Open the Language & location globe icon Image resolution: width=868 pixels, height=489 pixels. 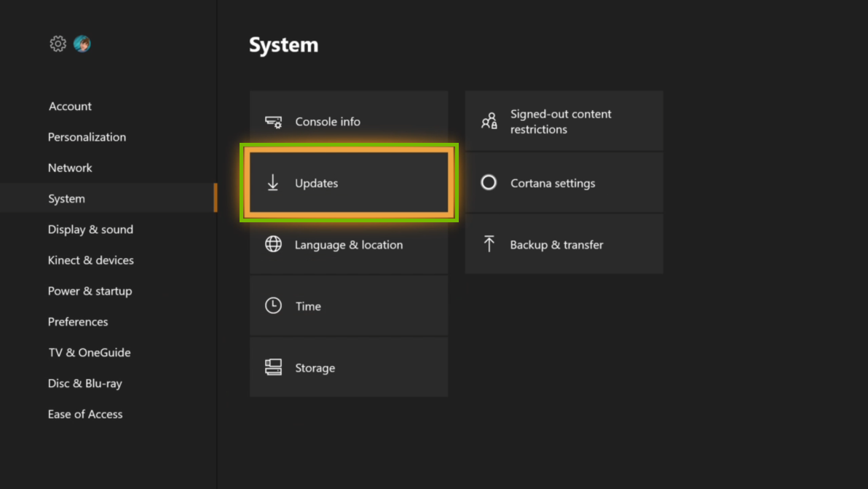pyautogui.click(x=273, y=245)
